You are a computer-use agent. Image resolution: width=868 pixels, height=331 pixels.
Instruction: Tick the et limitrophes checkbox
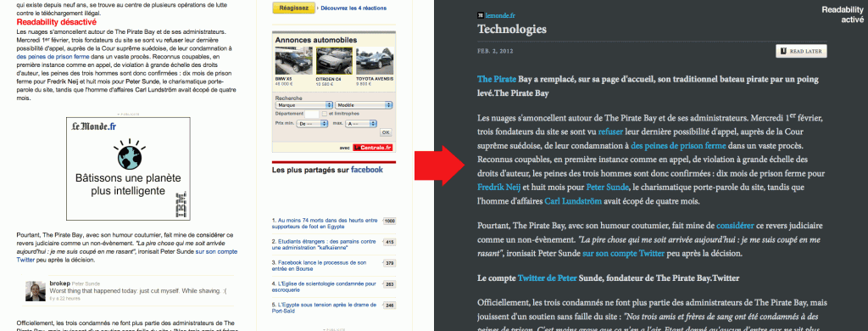[x=325, y=114]
